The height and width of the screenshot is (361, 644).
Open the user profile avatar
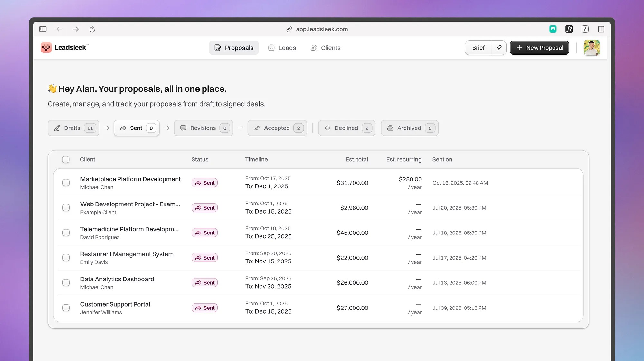coord(592,48)
